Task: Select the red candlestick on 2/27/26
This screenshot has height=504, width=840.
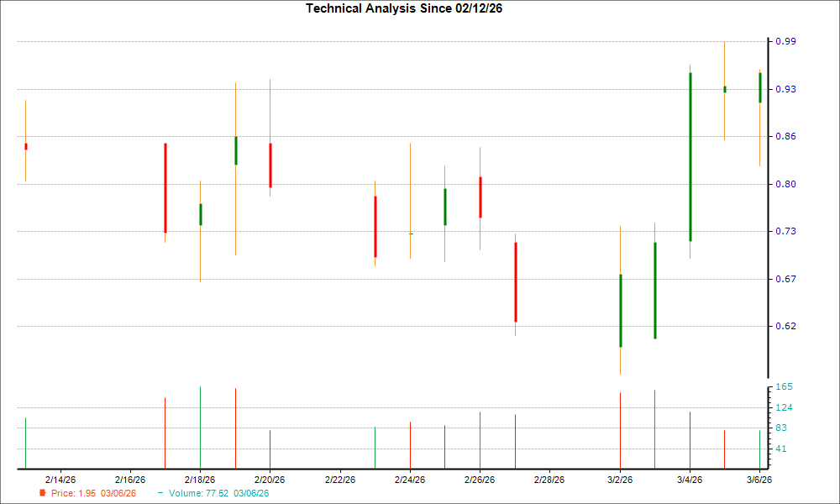Action: [x=515, y=277]
